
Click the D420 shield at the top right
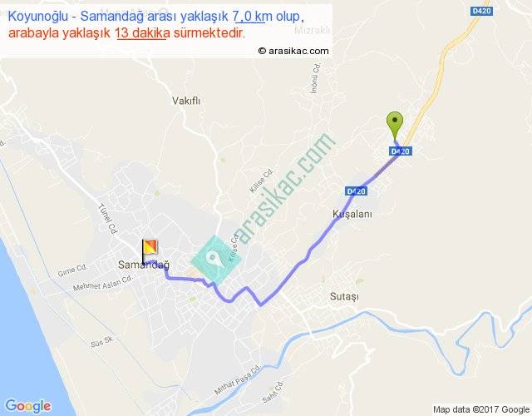point(482,11)
